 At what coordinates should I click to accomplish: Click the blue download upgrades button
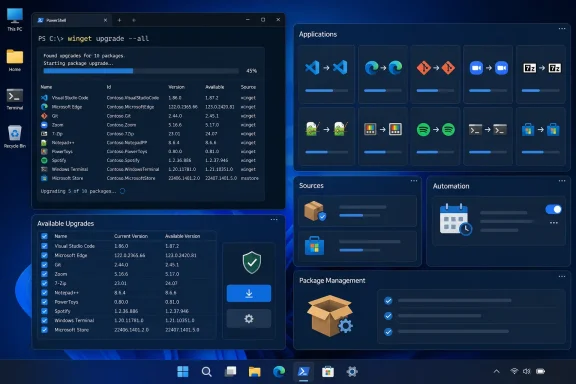tap(249, 293)
